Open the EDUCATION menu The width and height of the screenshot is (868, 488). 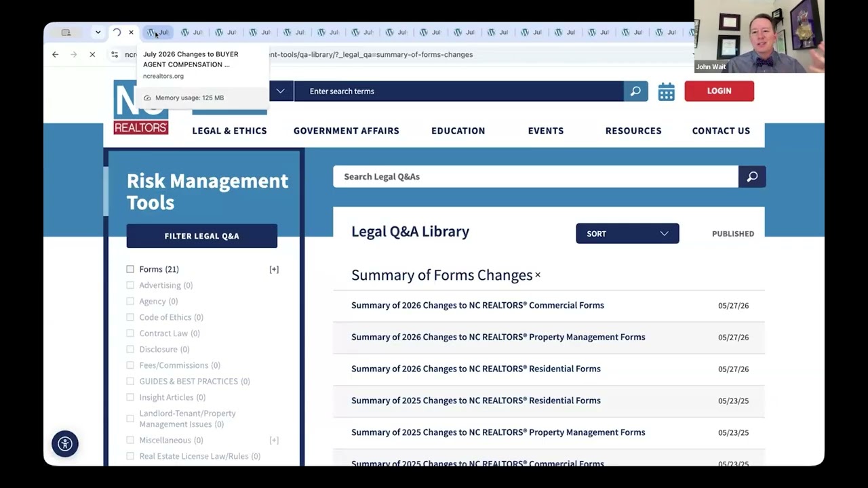(x=458, y=131)
